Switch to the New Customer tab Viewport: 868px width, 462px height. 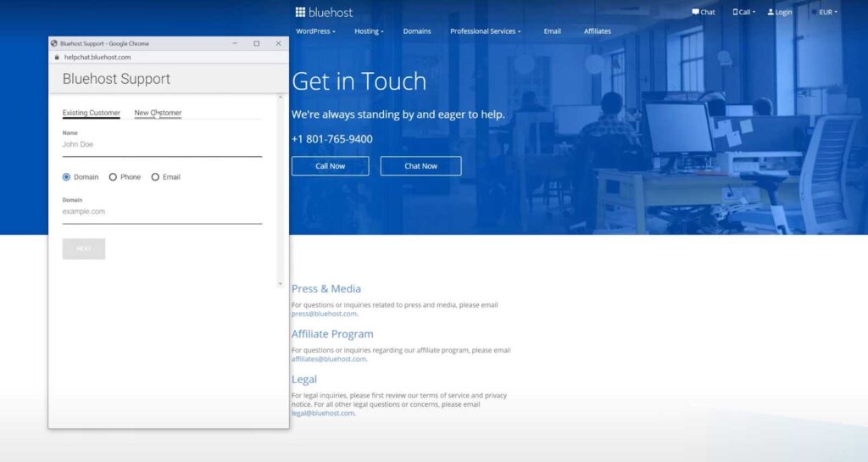tap(158, 113)
